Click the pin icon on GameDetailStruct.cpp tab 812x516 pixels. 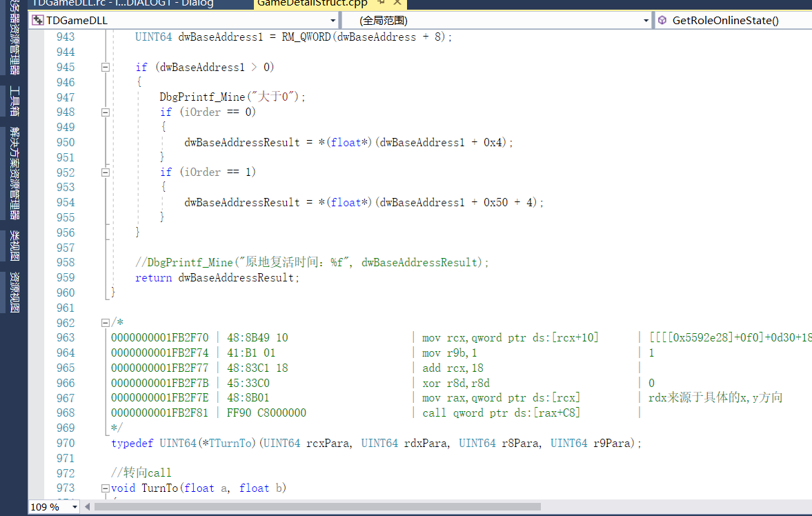click(x=382, y=3)
